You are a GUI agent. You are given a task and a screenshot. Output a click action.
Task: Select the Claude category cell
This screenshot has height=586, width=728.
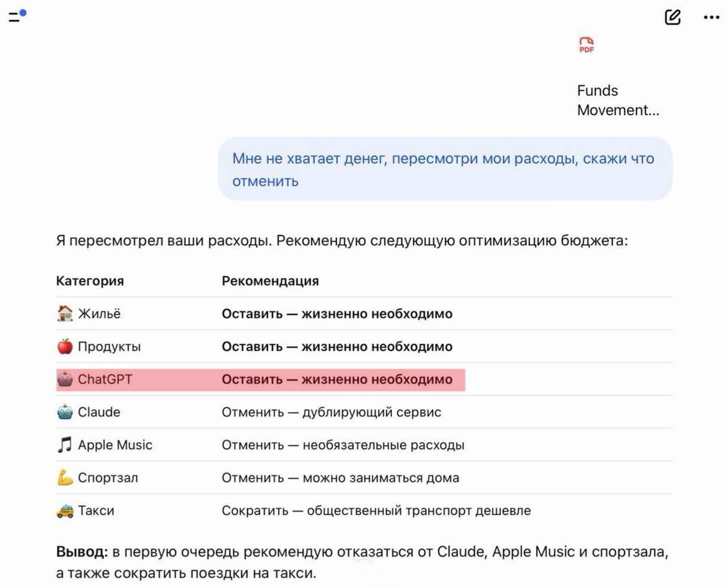pos(99,412)
